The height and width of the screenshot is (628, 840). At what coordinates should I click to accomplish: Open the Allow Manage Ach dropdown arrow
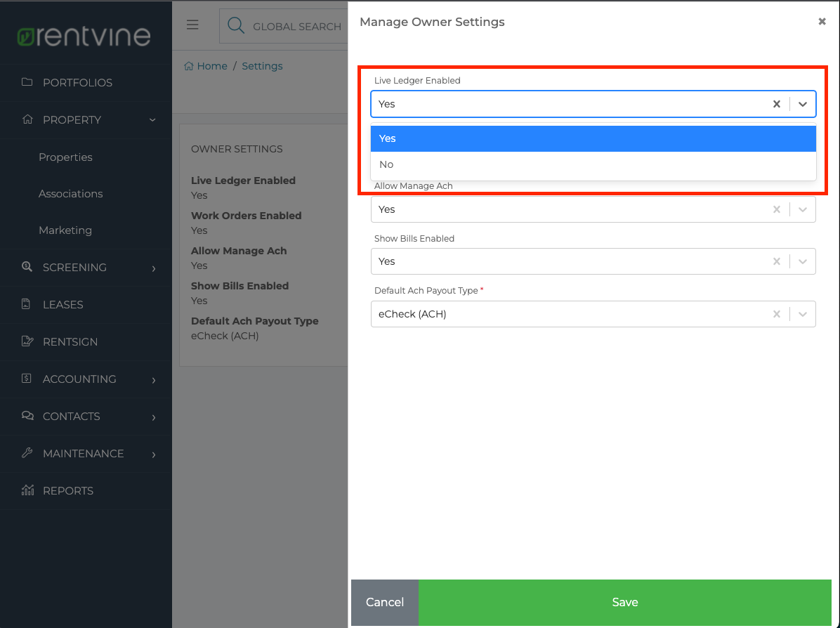[803, 209]
